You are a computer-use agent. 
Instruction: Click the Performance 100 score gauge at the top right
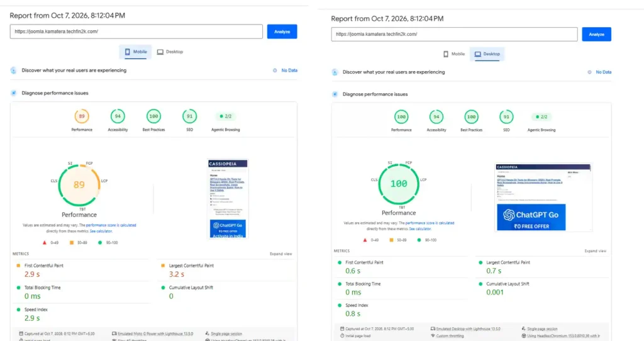tap(401, 116)
